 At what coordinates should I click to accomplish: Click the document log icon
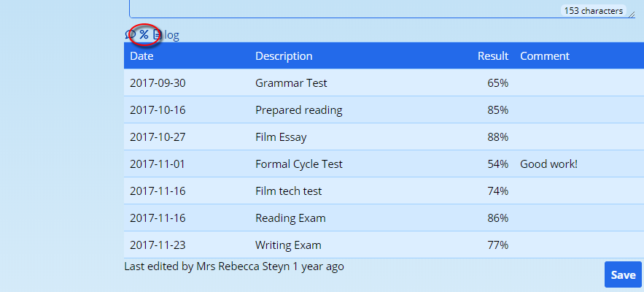click(x=156, y=34)
